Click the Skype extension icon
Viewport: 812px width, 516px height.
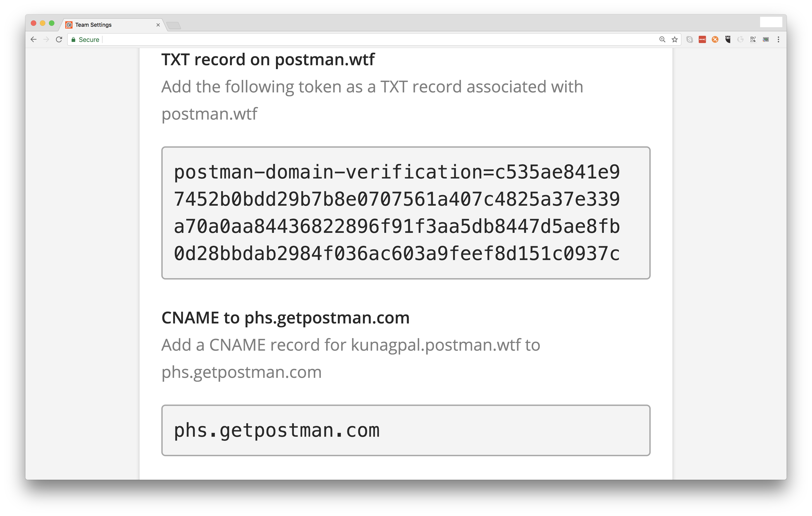tap(690, 39)
